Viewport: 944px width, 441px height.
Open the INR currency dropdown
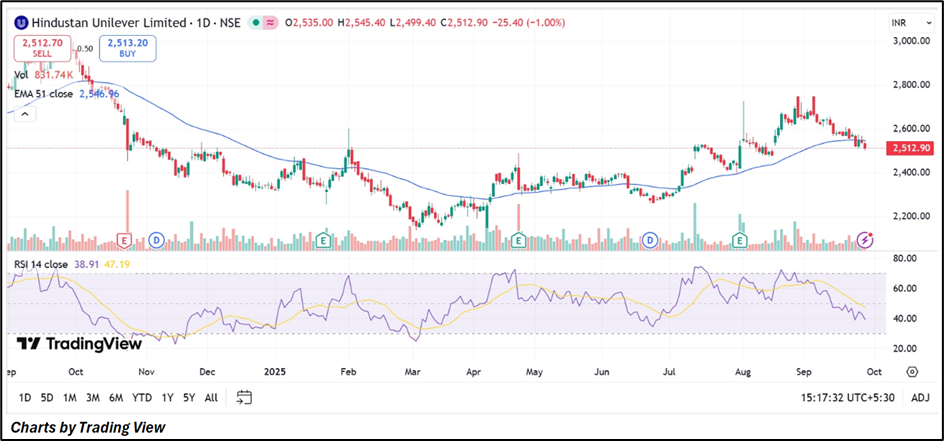(x=912, y=23)
